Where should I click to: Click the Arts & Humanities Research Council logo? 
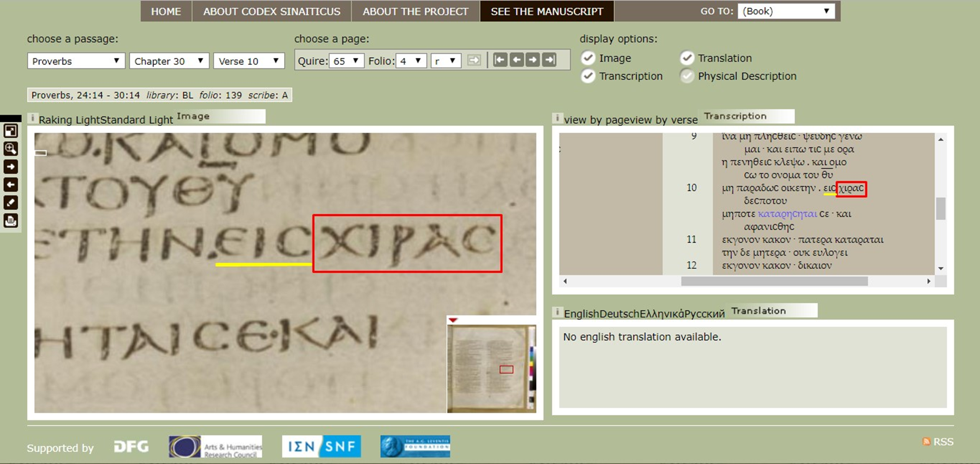click(x=215, y=446)
